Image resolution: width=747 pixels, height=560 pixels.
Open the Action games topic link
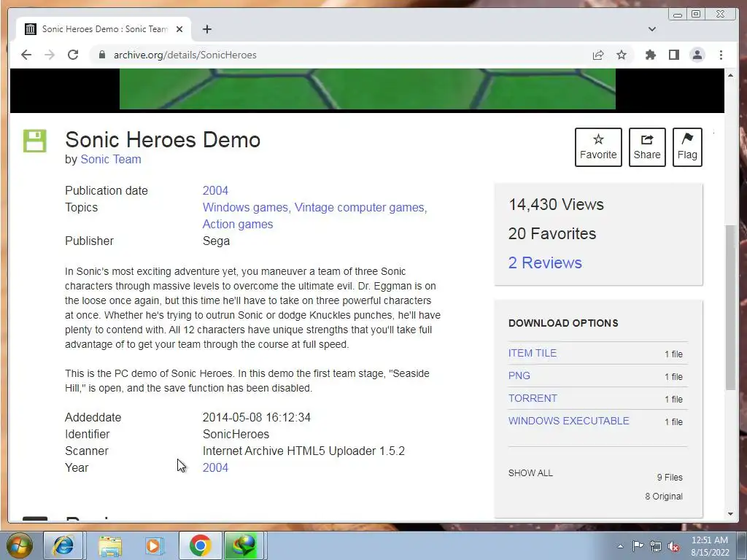tap(238, 225)
